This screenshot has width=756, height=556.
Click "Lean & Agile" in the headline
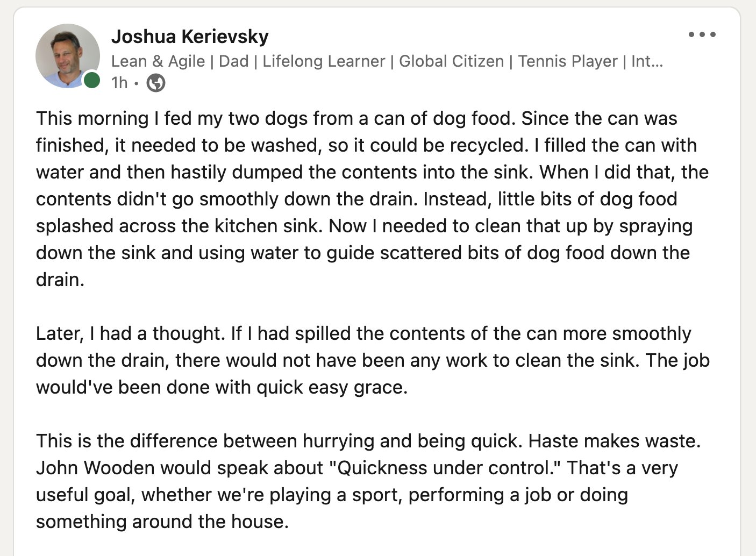pyautogui.click(x=158, y=61)
